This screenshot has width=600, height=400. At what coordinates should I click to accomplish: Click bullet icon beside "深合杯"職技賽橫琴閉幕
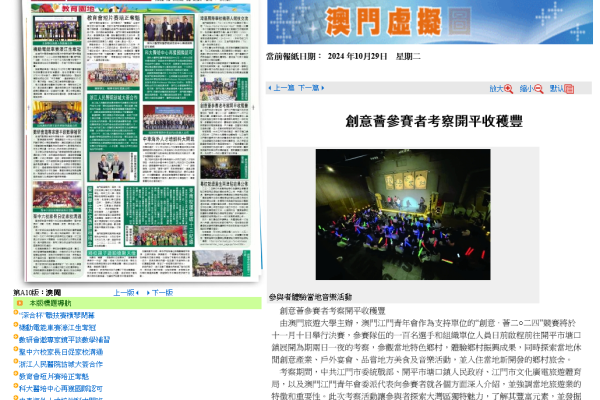16,313
